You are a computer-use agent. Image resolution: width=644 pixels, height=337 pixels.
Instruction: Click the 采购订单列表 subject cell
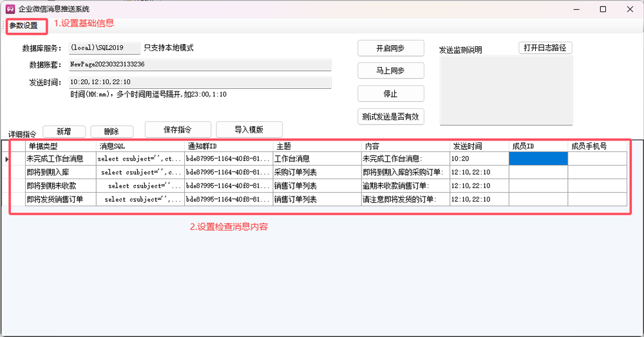(x=317, y=172)
